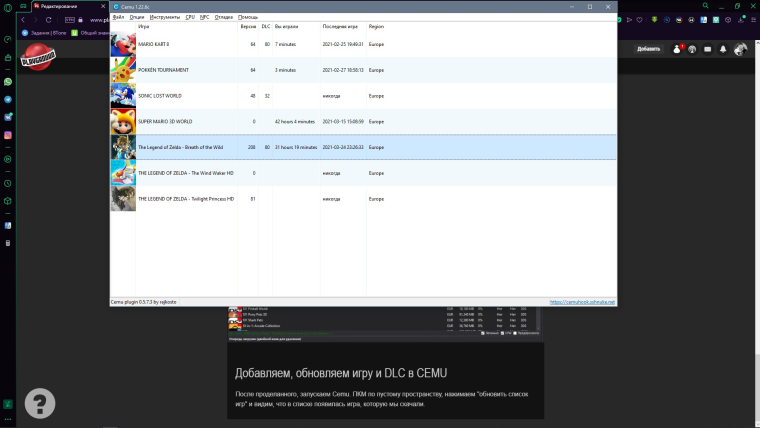The image size is (760, 428).
Task: Select the Twilight Princess HD game icon
Action: click(123, 198)
